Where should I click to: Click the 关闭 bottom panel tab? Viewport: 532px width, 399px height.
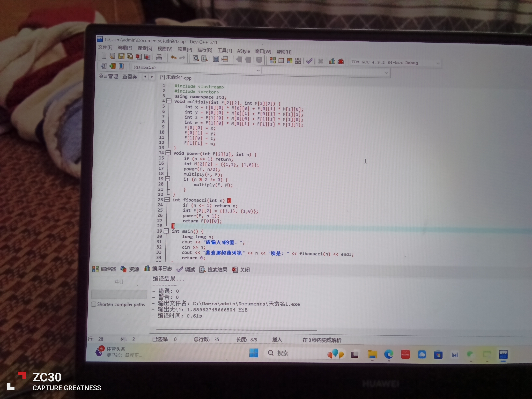pos(241,270)
